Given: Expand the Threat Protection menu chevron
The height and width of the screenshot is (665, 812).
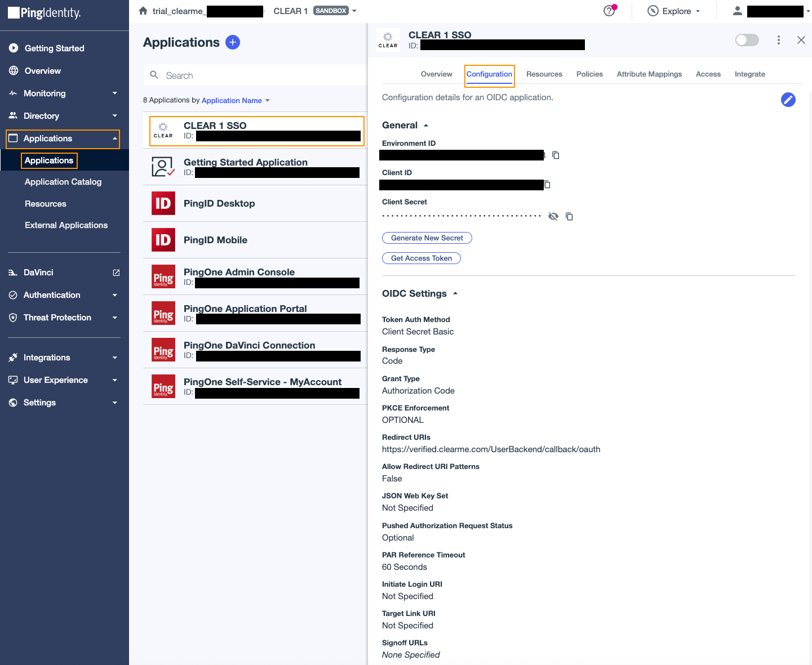Looking at the screenshot, I should coord(115,318).
